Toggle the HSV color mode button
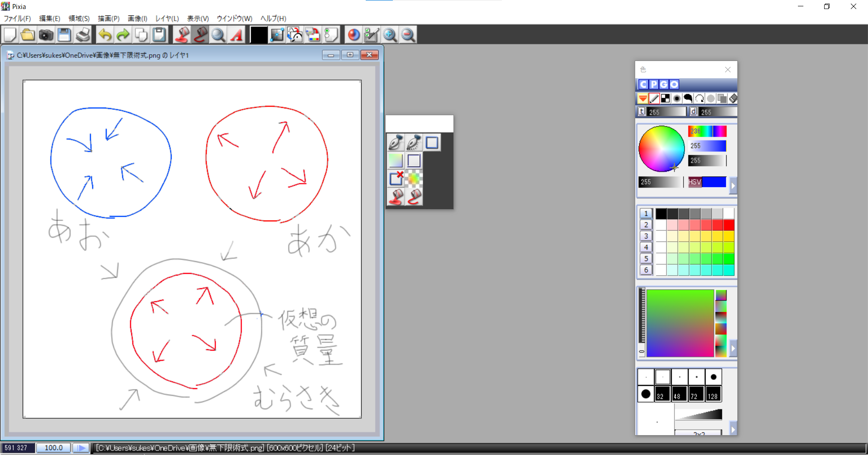Image resolution: width=868 pixels, height=455 pixels. point(694,182)
